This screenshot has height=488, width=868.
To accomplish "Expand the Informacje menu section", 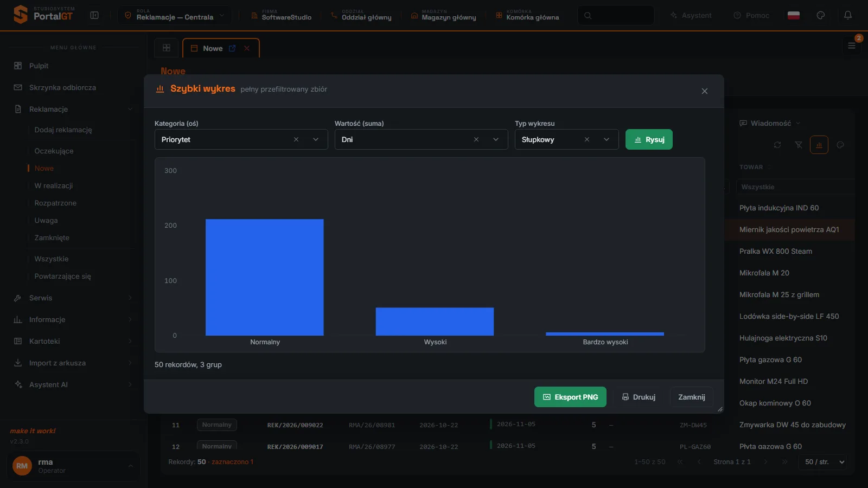I will 74,319.
